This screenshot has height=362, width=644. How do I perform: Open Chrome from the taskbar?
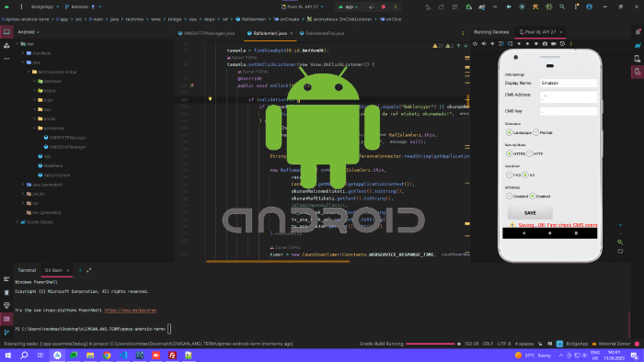(107, 355)
